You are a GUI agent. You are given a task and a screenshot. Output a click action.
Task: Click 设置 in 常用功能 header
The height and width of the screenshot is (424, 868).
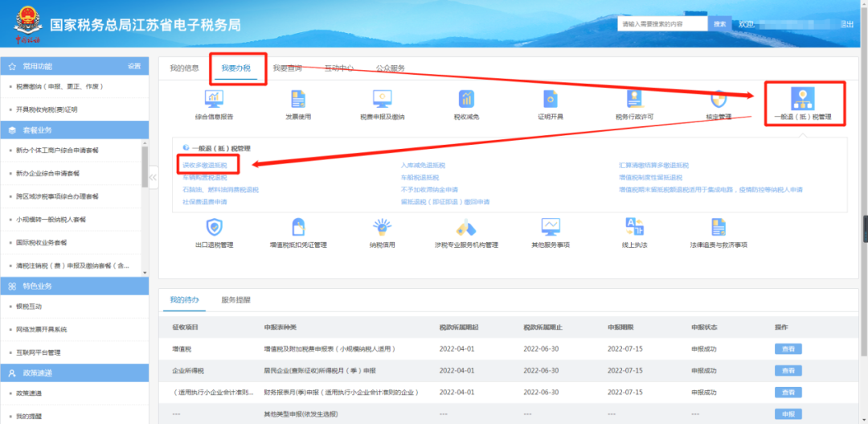(134, 66)
